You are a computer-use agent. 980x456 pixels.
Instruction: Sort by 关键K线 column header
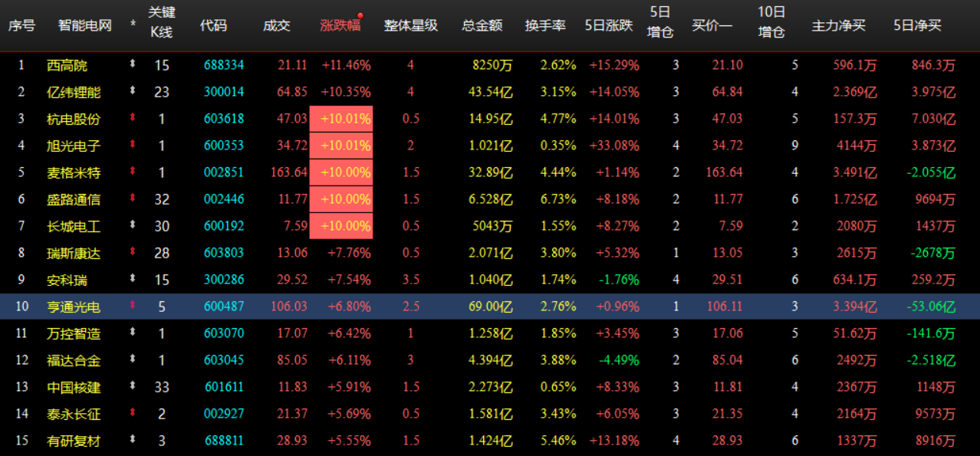pyautogui.click(x=162, y=23)
